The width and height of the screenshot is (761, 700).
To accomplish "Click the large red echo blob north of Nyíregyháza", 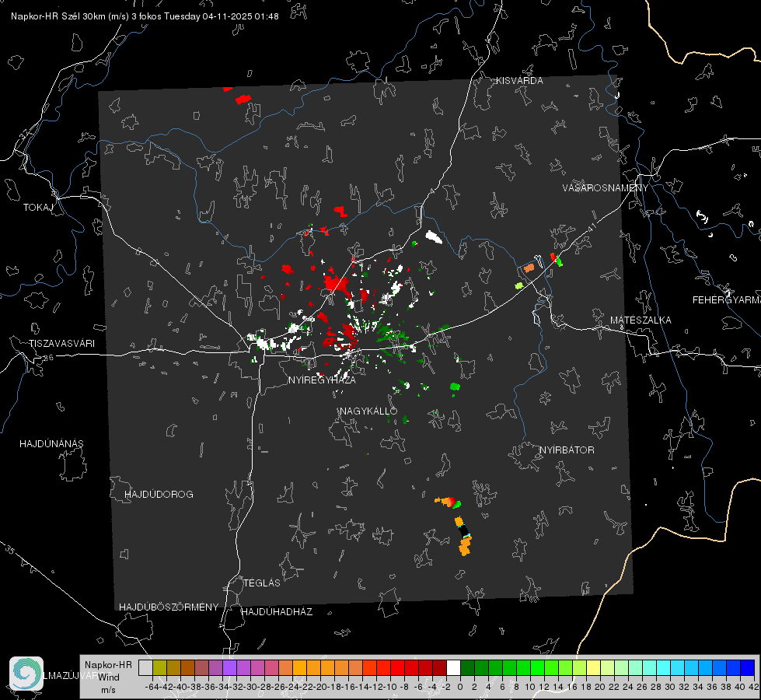I will click(337, 283).
